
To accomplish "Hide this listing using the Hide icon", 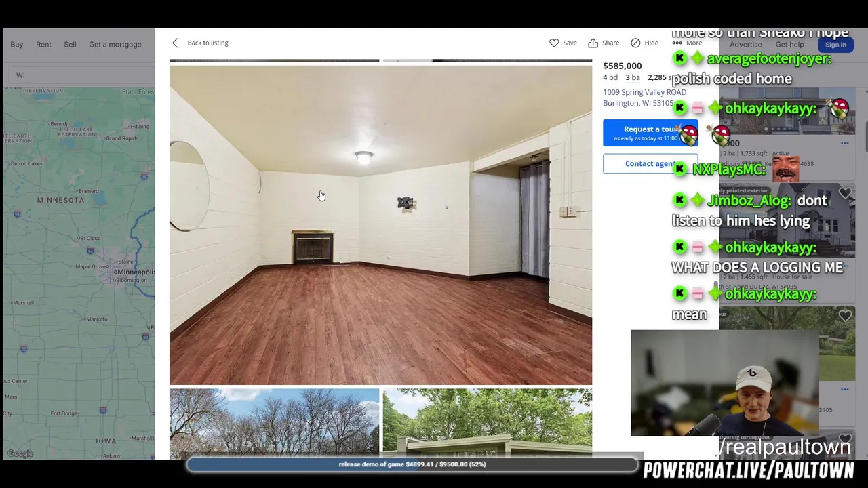I will point(635,43).
